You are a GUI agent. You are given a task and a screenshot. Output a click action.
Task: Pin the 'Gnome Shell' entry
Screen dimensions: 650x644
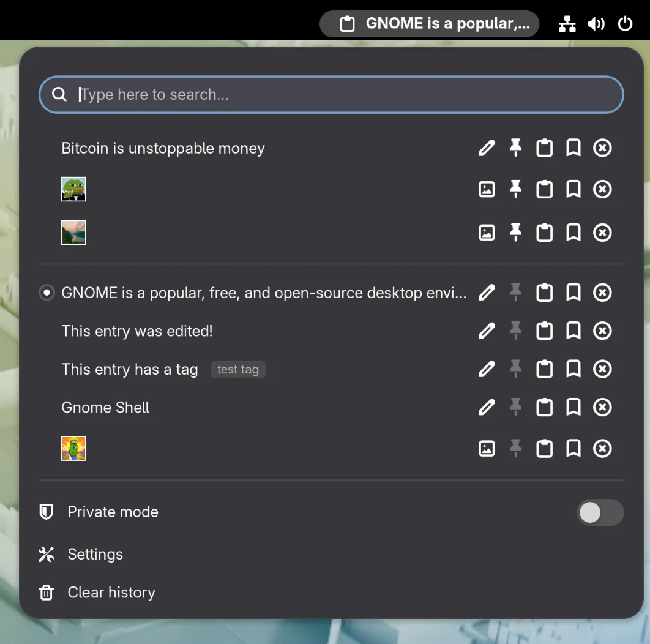pyautogui.click(x=515, y=407)
